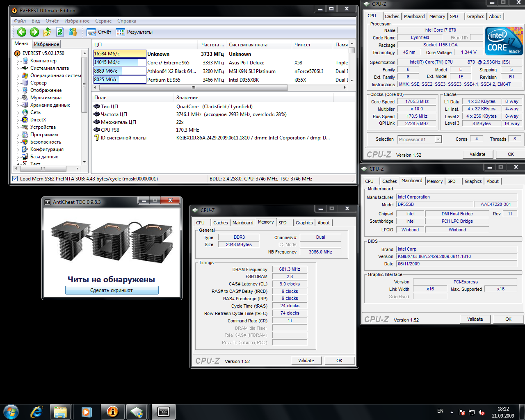Switch to CPU-Z via its taskbar icon
This screenshot has width=525, height=420.
click(137, 411)
